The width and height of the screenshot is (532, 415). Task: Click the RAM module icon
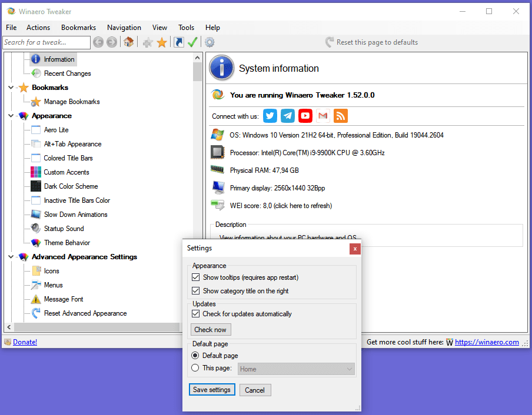[217, 169]
